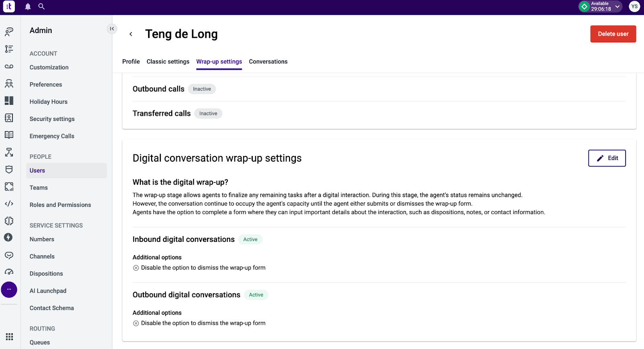This screenshot has width=644, height=349.
Task: Click the Inbound digital conversations Active badge
Action: [x=250, y=239]
